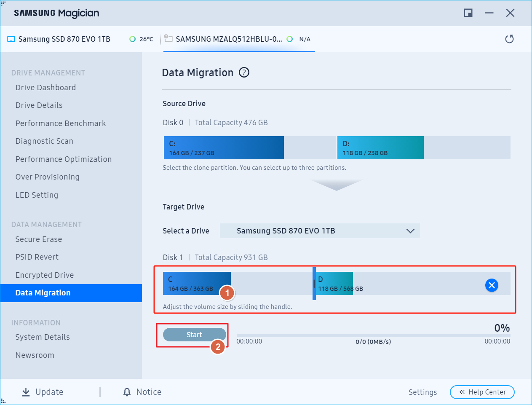Click the health ring next to N/A
The image size is (532, 405).
coord(290,39)
